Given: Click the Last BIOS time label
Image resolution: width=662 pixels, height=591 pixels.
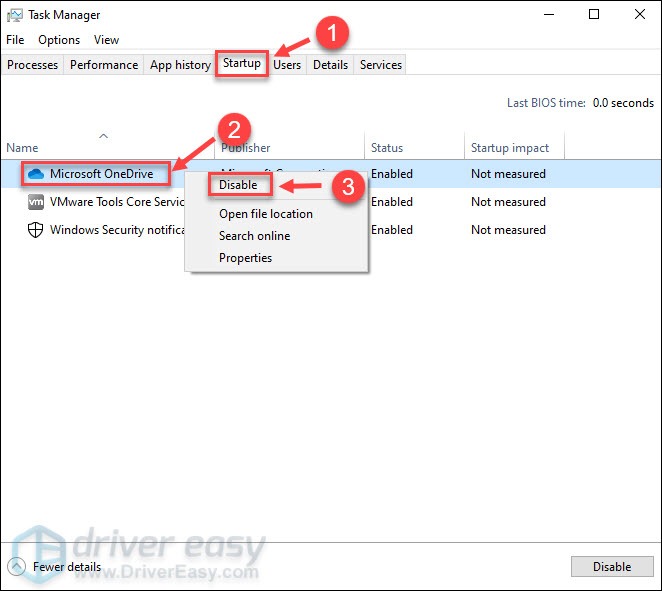Looking at the screenshot, I should tap(546, 103).
